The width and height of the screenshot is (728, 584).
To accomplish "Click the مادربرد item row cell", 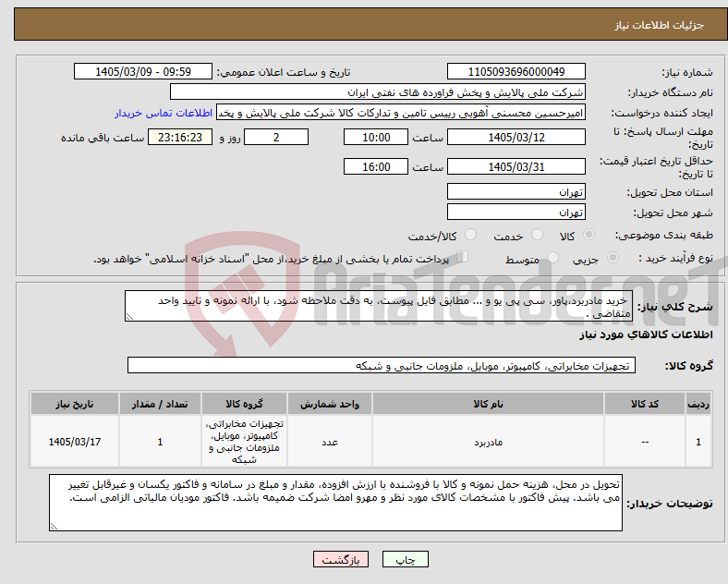I will pos(488,442).
